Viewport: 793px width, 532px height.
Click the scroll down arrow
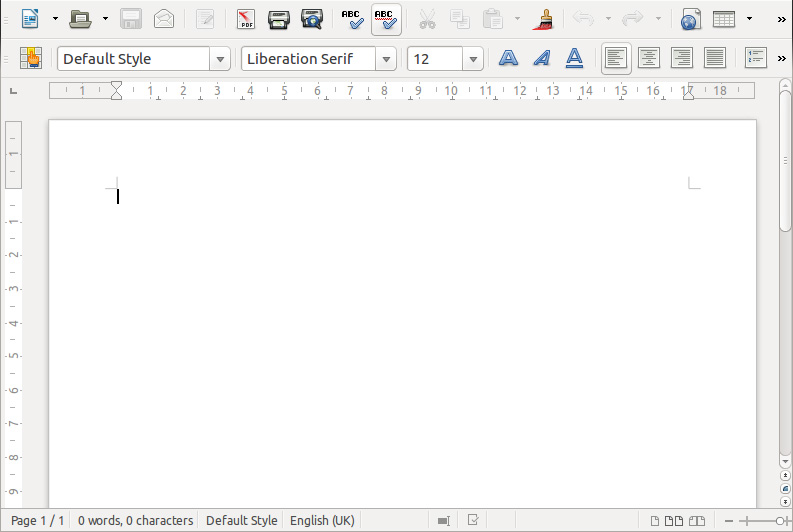[785, 461]
